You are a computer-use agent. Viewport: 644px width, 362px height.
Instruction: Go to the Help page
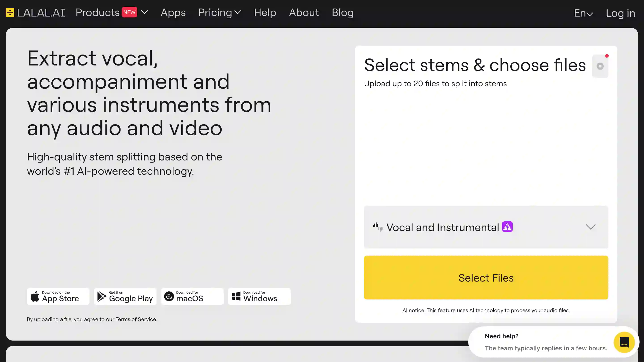click(x=265, y=13)
